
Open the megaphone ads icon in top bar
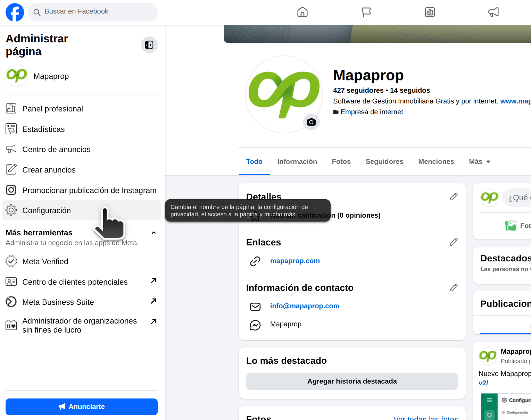pyautogui.click(x=493, y=12)
